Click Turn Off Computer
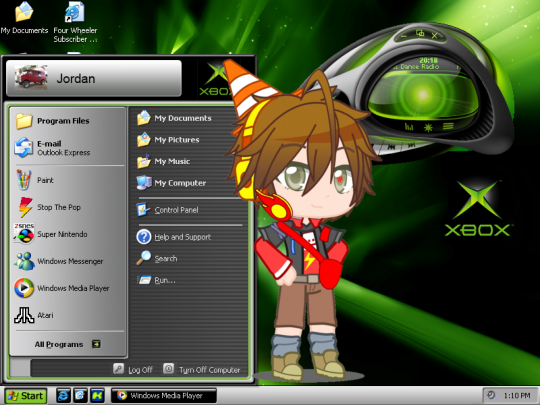The height and width of the screenshot is (405, 540). coord(201,370)
